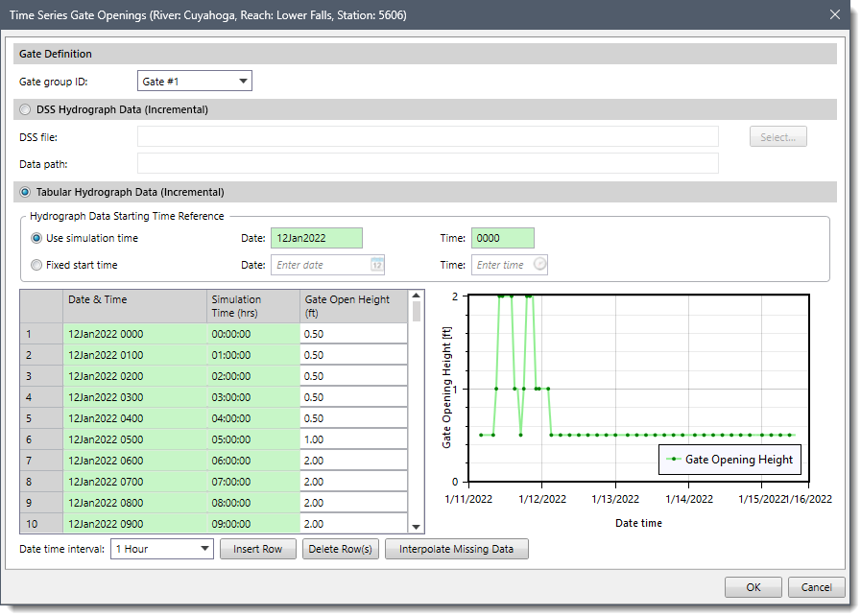
Task: Click the simulation Date field 12Jan2022
Action: pyautogui.click(x=317, y=238)
